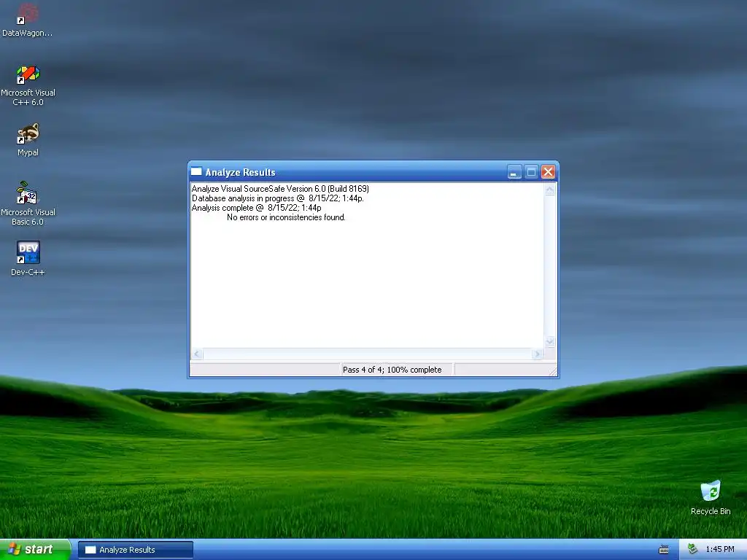
Task: Select the Microsoft Visual Basic 6.0 icon
Action: coord(28,204)
